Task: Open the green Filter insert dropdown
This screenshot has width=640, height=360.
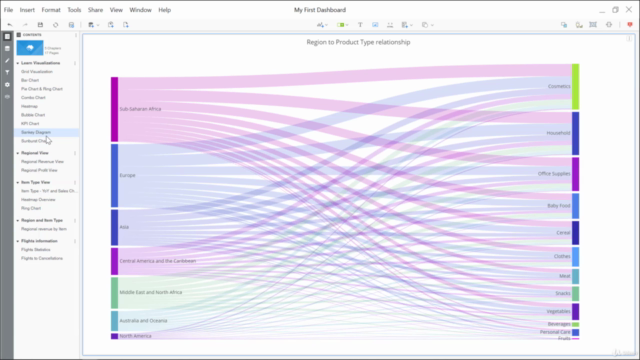Action: click(342, 25)
